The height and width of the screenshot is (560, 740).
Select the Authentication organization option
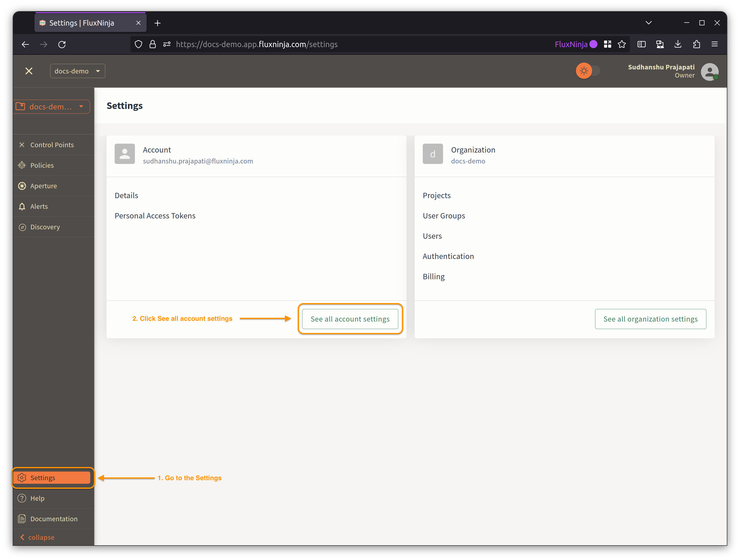tap(449, 256)
